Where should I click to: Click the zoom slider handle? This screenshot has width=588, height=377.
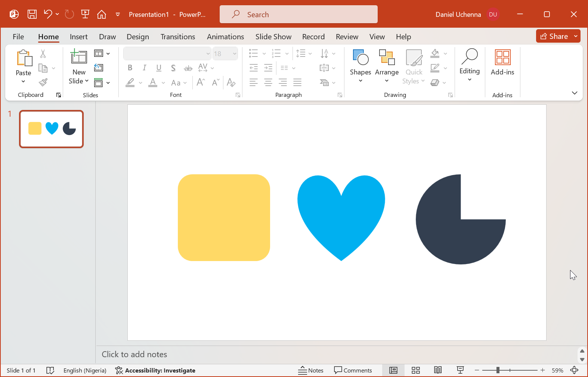click(x=498, y=370)
